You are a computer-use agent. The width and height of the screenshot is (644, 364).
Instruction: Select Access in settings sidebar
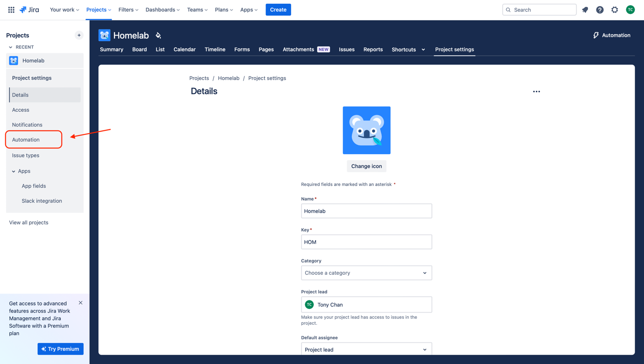[45, 110]
